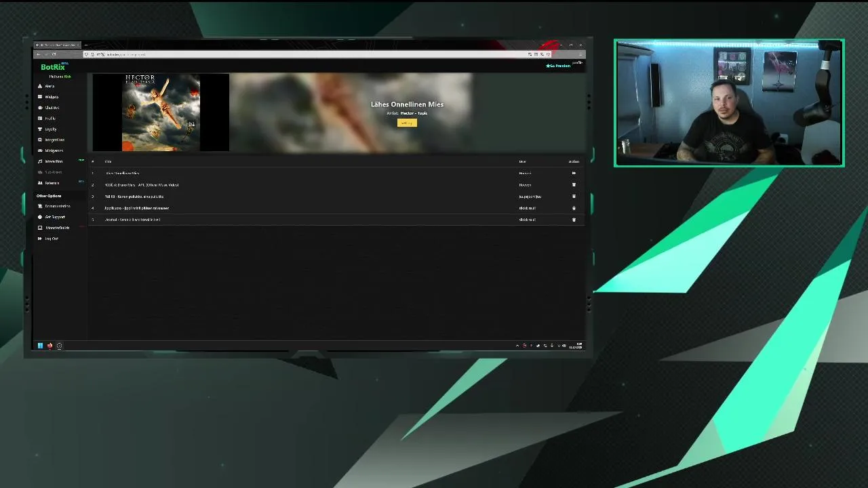Viewport: 868px width, 488px height.
Task: Click the browser back arrow
Action: point(38,54)
